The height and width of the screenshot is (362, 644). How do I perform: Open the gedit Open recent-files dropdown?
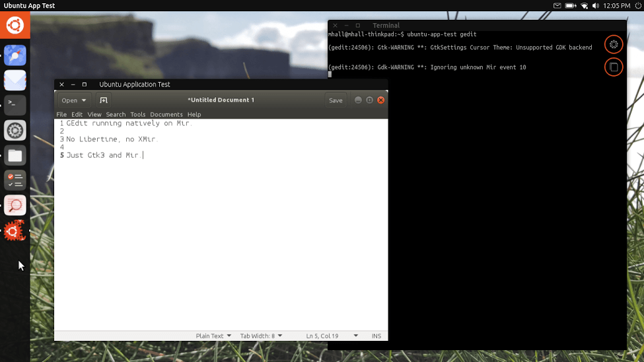73,100
